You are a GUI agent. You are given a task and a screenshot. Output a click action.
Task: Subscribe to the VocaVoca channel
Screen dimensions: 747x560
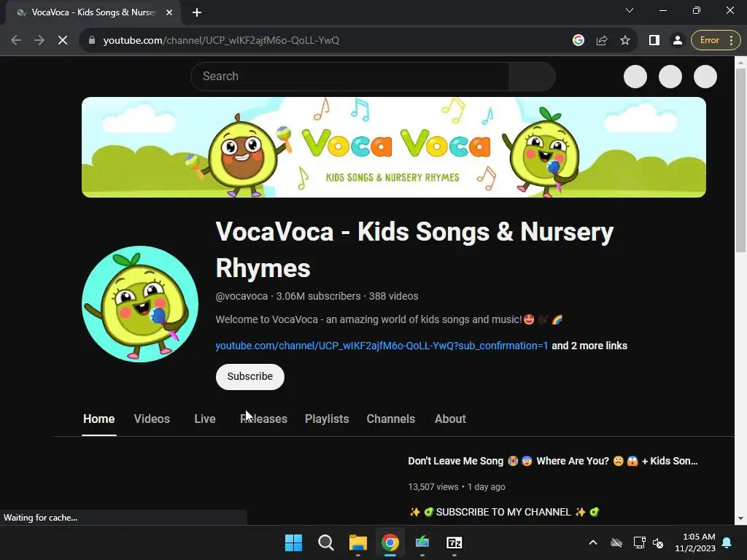tap(250, 377)
